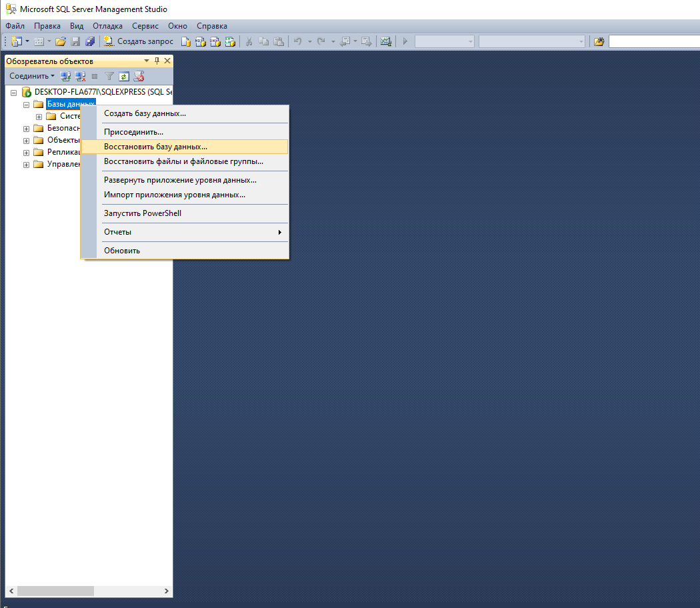Toggle auto-hide pin on Object Explorer
The height and width of the screenshot is (608, 700).
coord(157,61)
